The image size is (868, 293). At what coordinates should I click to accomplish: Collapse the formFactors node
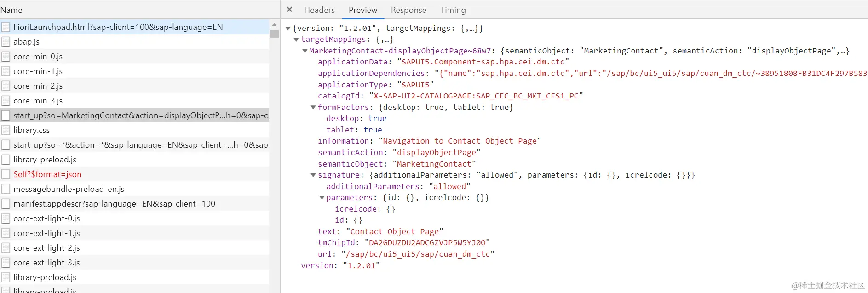[x=313, y=108]
